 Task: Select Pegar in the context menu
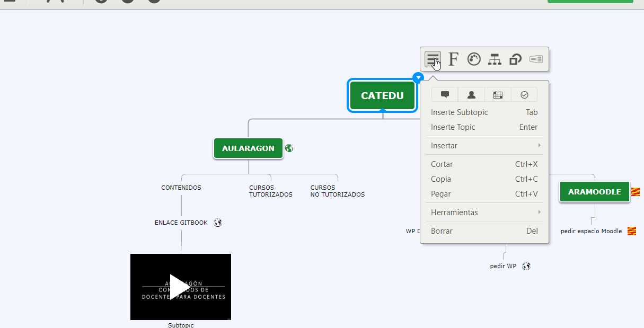[x=484, y=194]
